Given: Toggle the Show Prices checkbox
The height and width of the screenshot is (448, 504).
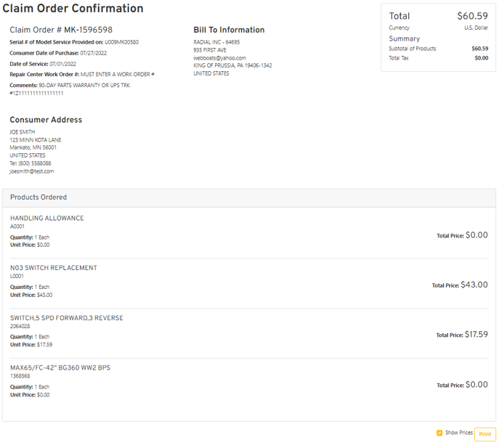Looking at the screenshot, I should pyautogui.click(x=439, y=433).
